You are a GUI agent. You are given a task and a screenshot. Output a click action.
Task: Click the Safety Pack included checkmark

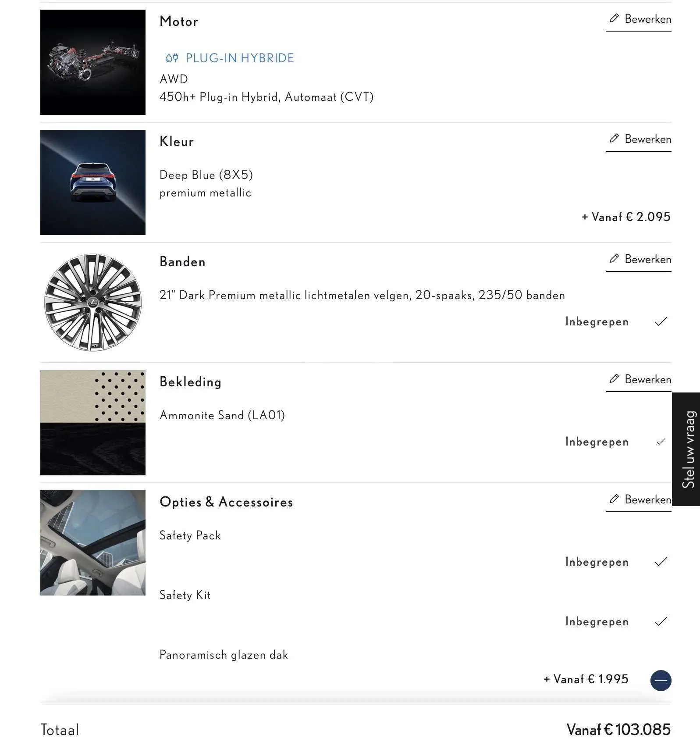661,562
